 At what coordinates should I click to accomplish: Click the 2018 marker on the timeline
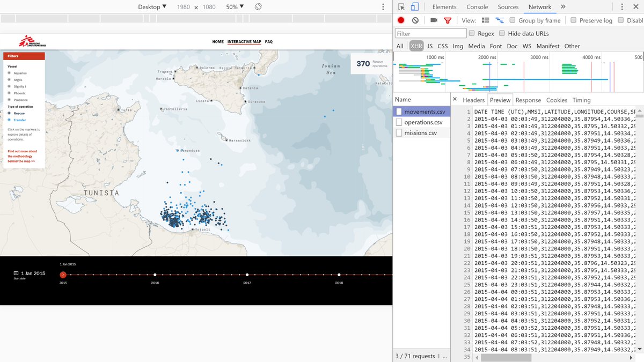pyautogui.click(x=339, y=275)
